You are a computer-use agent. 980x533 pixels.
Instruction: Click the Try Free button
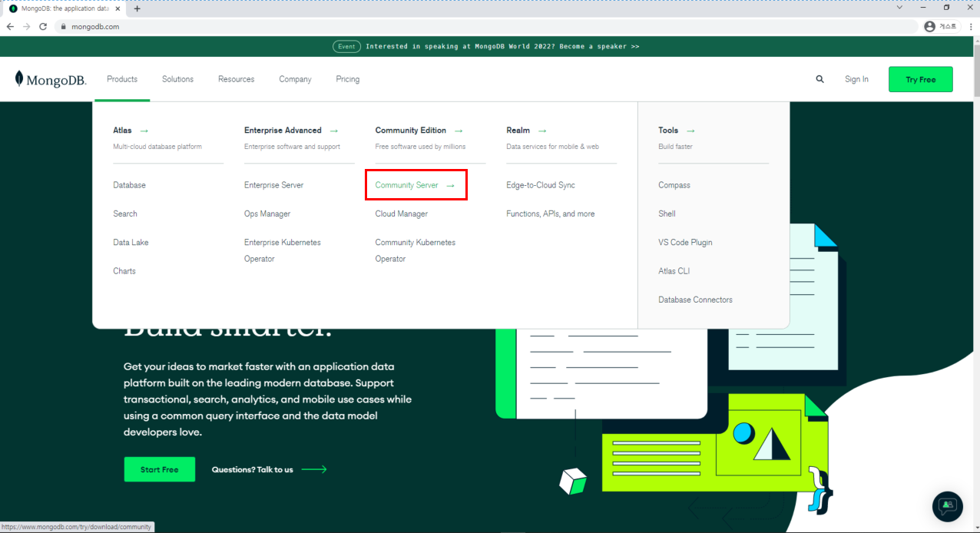[920, 79]
